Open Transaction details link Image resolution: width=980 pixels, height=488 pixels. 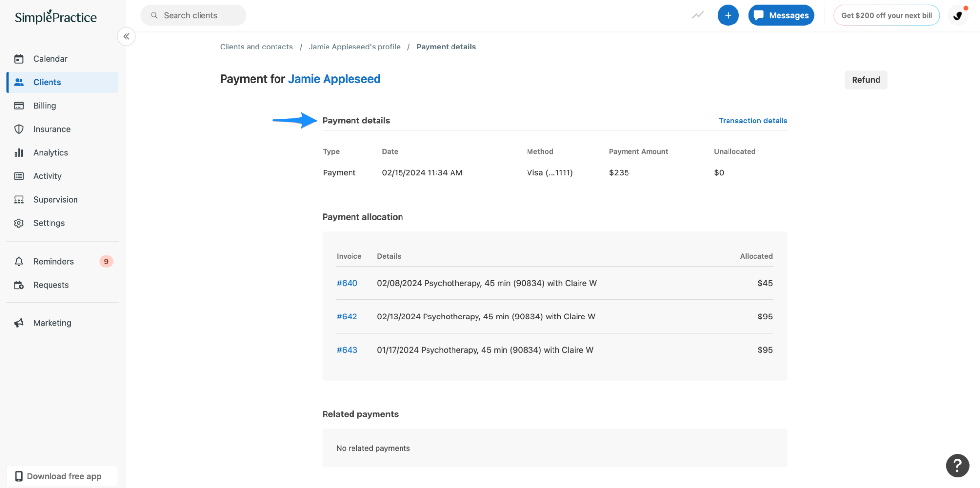753,121
